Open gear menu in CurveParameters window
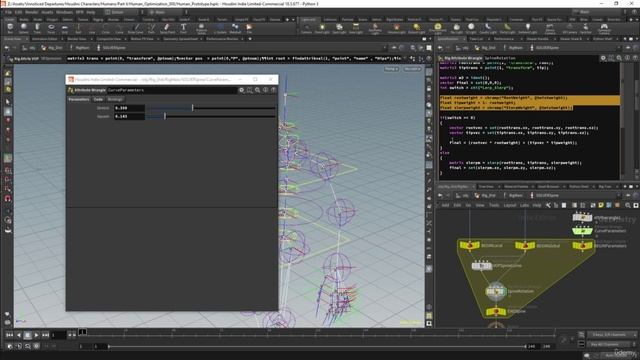Image resolution: width=640 pixels, height=360 pixels. tap(242, 90)
